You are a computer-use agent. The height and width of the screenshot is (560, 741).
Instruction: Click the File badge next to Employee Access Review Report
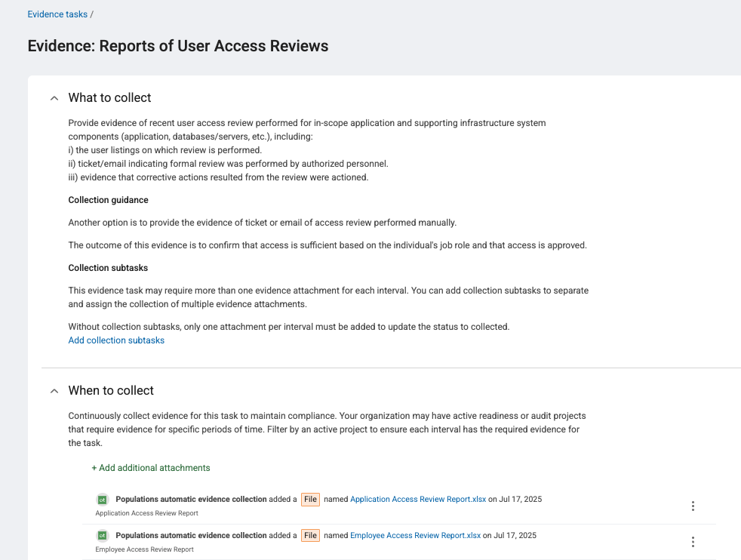(310, 535)
